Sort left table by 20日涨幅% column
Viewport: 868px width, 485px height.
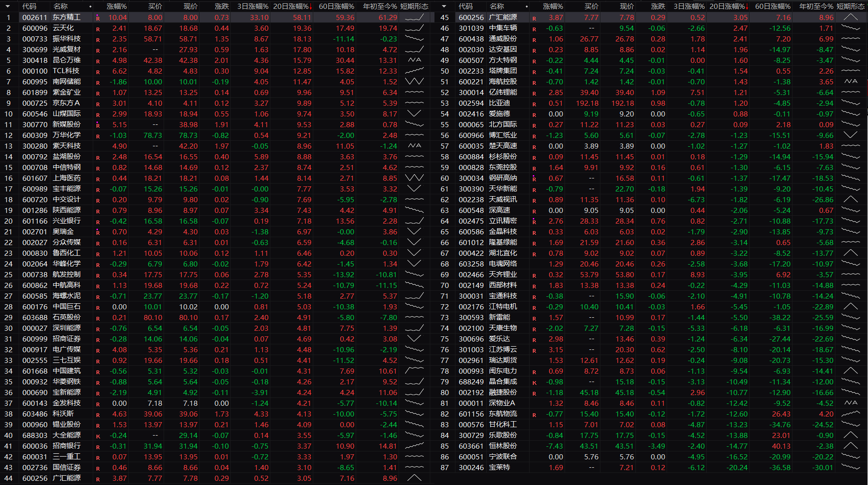(292, 7)
